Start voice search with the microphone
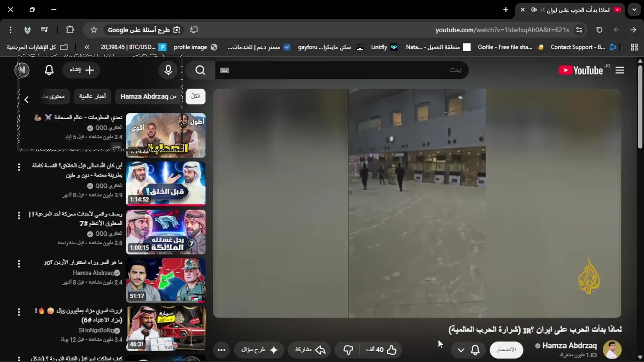 (168, 70)
